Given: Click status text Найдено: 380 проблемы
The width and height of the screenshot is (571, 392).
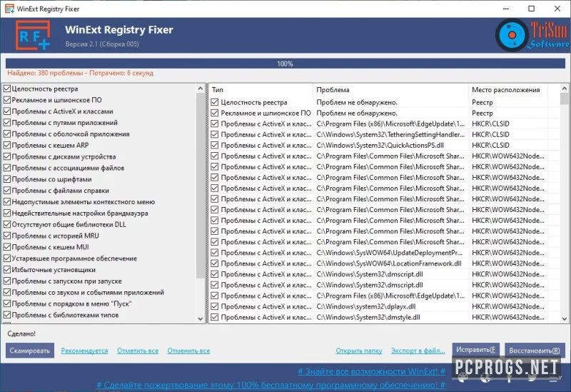Looking at the screenshot, I should tap(81, 73).
